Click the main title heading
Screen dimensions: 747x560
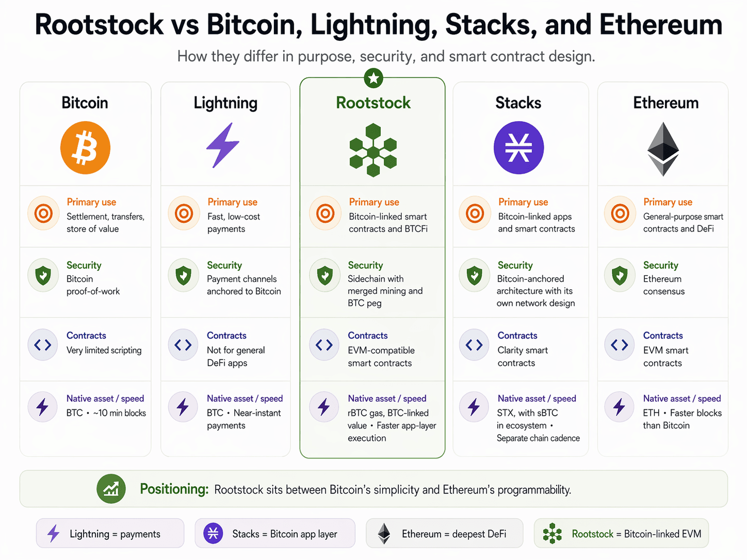click(378, 24)
